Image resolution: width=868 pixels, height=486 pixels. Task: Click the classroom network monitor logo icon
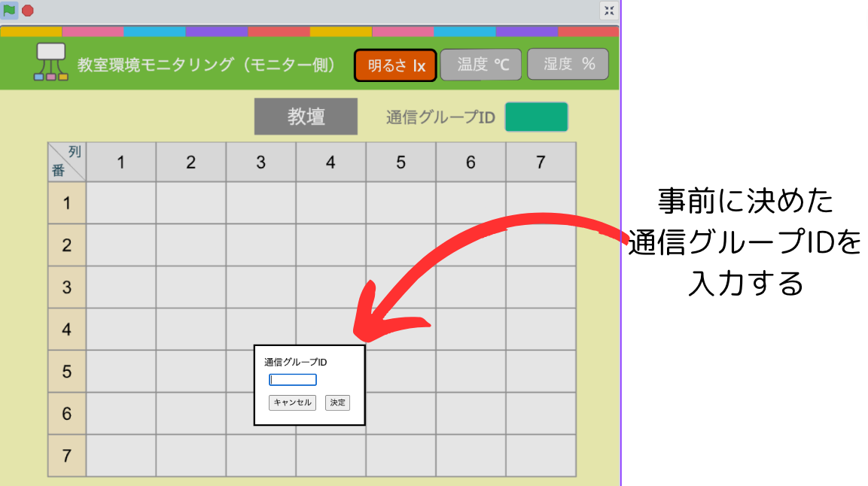click(51, 62)
